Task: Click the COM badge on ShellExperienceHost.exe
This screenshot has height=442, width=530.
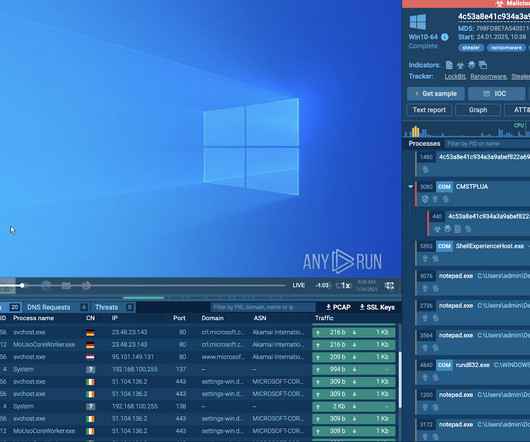Action: coord(444,246)
